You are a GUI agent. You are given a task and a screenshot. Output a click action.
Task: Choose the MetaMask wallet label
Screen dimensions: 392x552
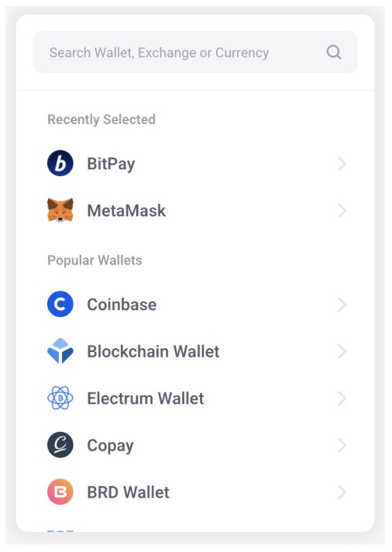(126, 211)
